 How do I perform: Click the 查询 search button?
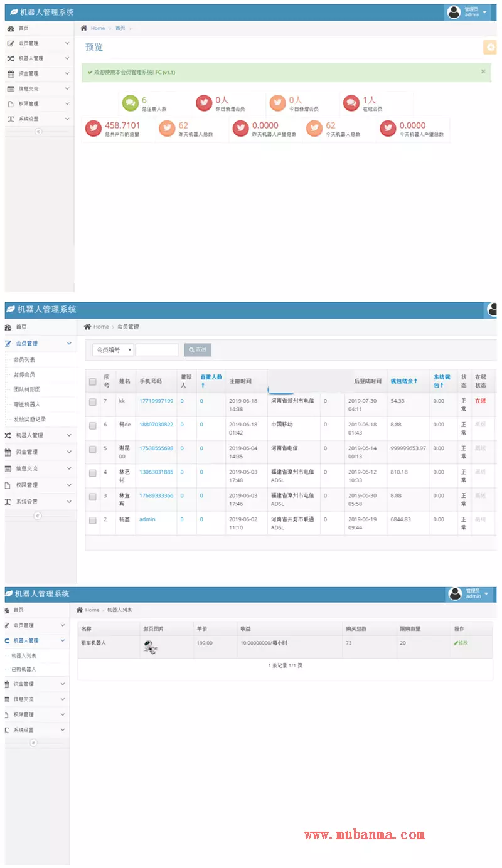tap(197, 350)
